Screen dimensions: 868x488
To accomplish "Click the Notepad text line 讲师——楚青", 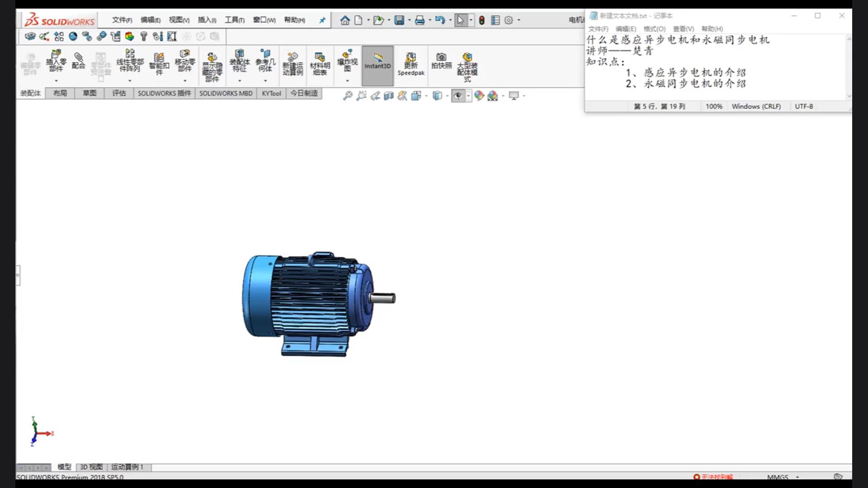I will (620, 51).
